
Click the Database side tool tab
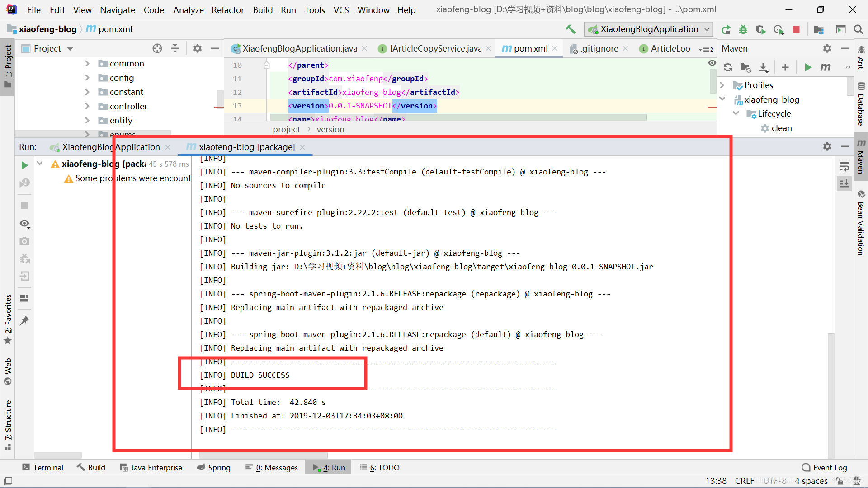click(861, 104)
